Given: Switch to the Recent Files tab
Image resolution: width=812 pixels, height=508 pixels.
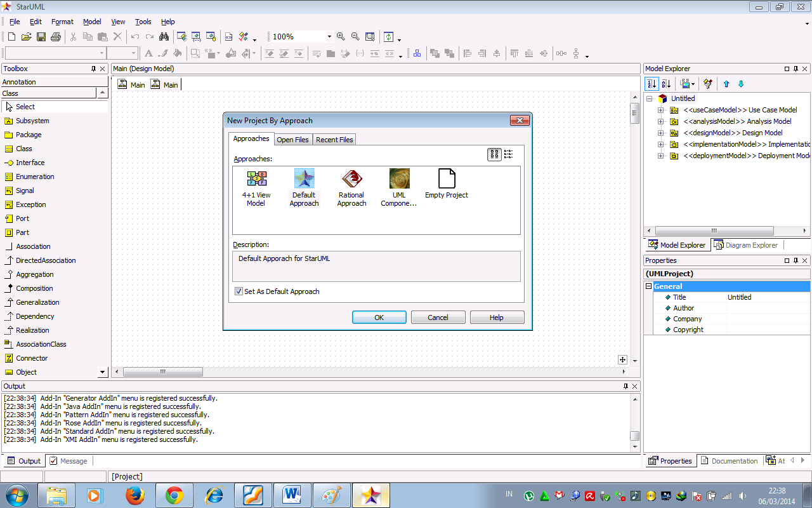Looking at the screenshot, I should [334, 140].
